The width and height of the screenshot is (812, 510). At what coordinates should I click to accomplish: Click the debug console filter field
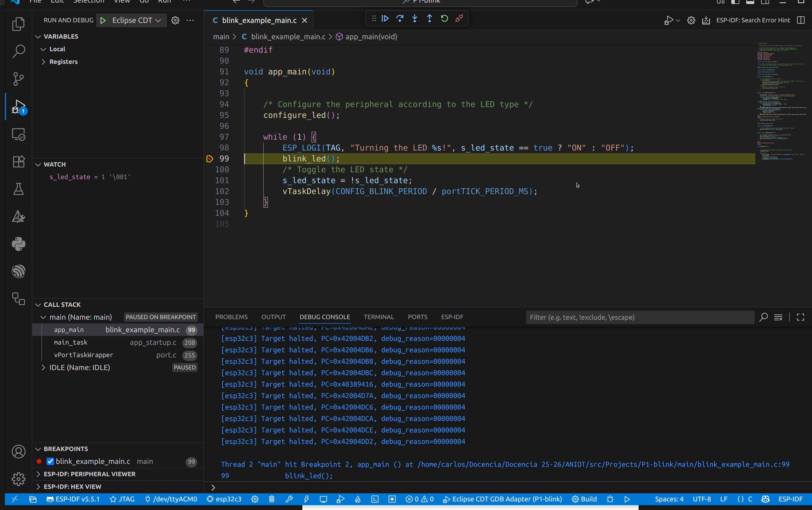coord(640,317)
